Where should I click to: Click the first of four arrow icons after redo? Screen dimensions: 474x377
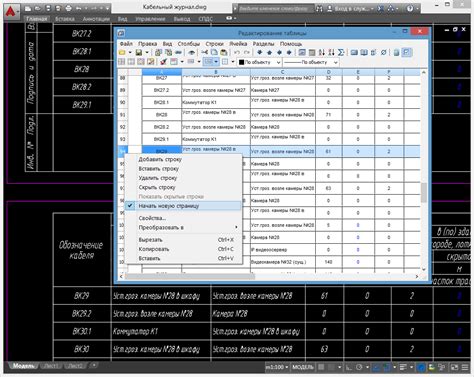coord(260,53)
